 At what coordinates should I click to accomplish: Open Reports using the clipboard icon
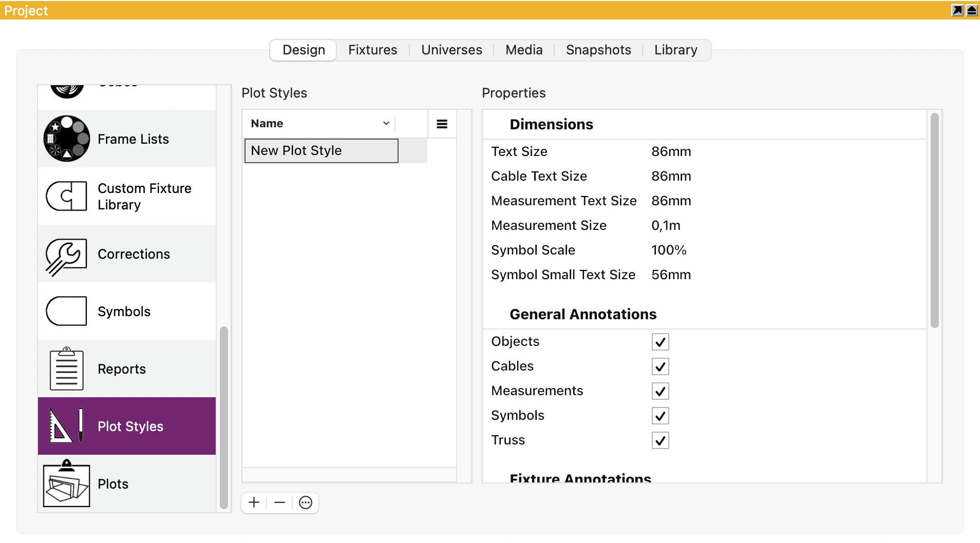click(x=67, y=369)
